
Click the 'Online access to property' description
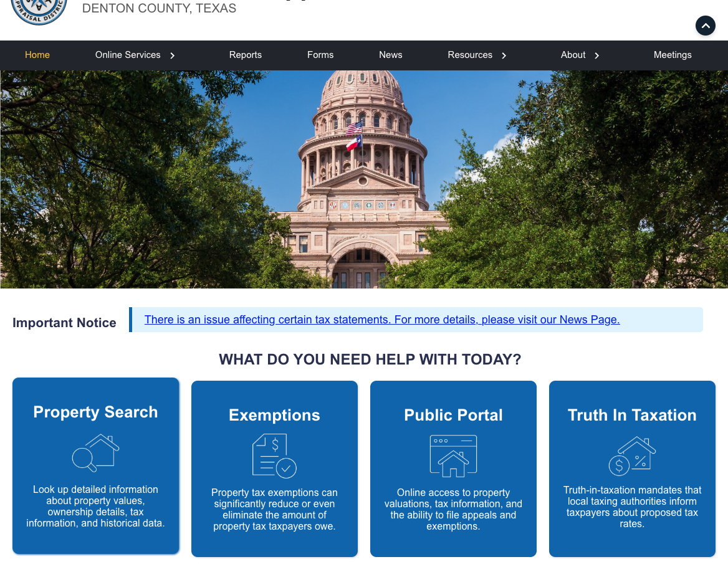tap(453, 509)
